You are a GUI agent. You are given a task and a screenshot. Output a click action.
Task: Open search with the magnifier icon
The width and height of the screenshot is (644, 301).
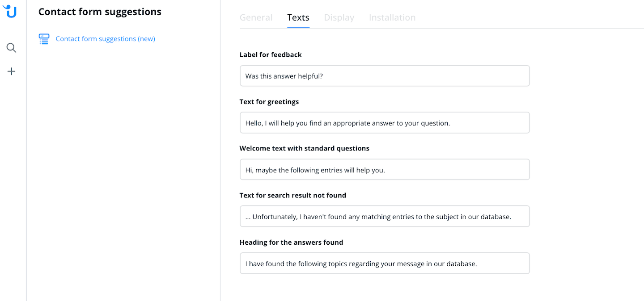11,48
